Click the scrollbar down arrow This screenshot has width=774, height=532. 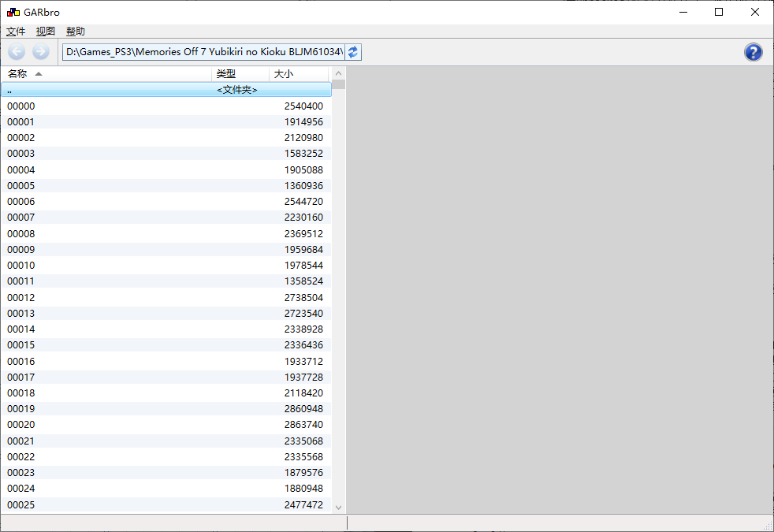point(338,508)
